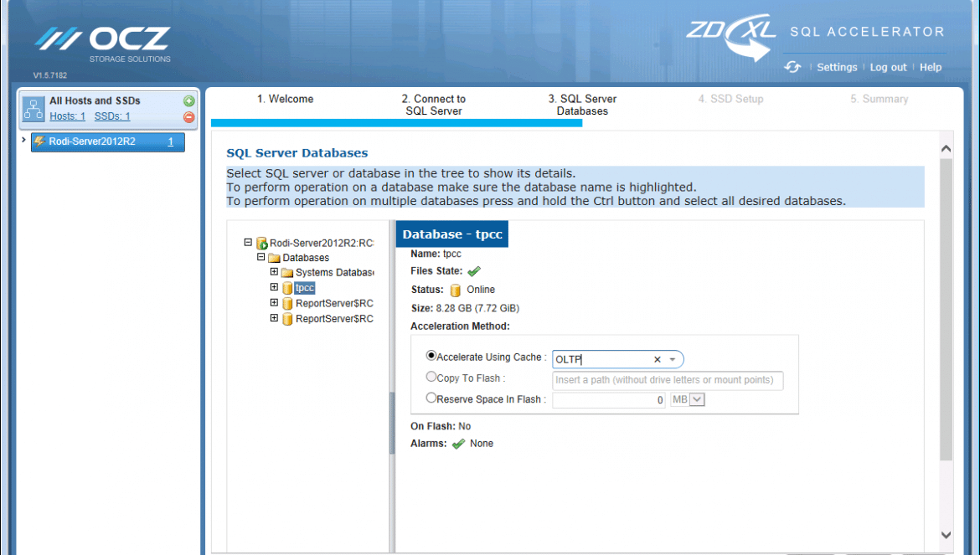Click the first ReportServer$RC database icon

click(286, 303)
